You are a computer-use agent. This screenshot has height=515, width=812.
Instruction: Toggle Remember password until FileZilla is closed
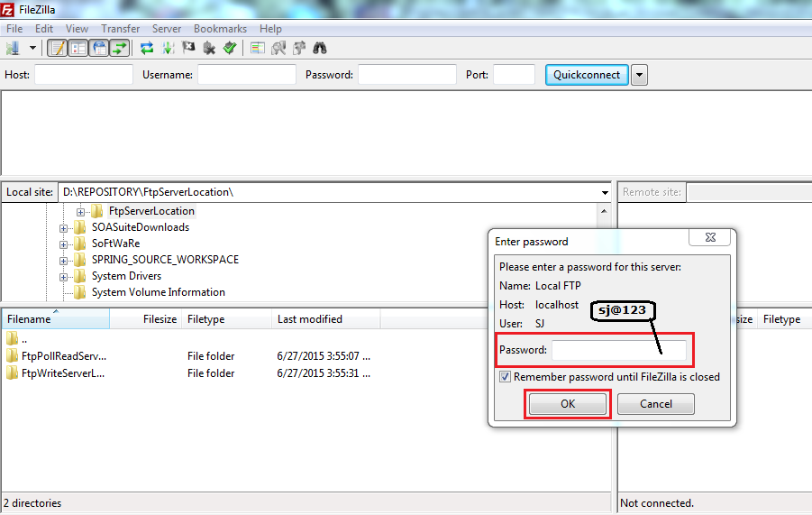click(505, 377)
